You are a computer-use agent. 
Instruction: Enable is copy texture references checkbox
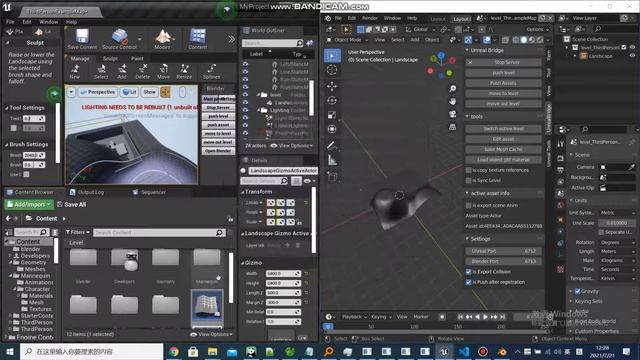click(x=469, y=170)
